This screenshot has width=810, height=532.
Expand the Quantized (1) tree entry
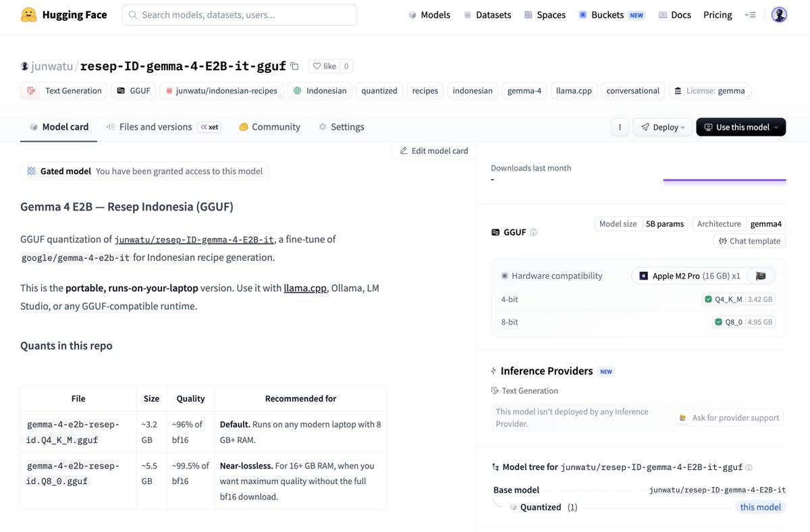click(x=543, y=507)
